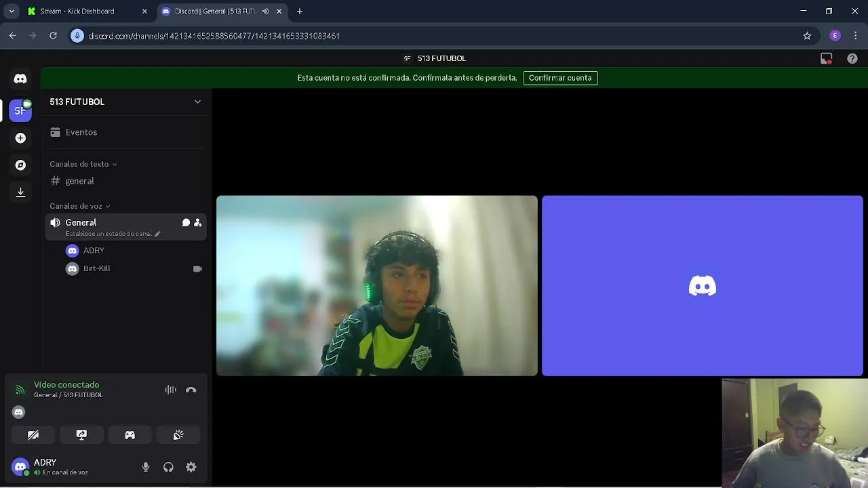Open Discord inbox icon in title bar
The image size is (868, 488).
tap(826, 58)
